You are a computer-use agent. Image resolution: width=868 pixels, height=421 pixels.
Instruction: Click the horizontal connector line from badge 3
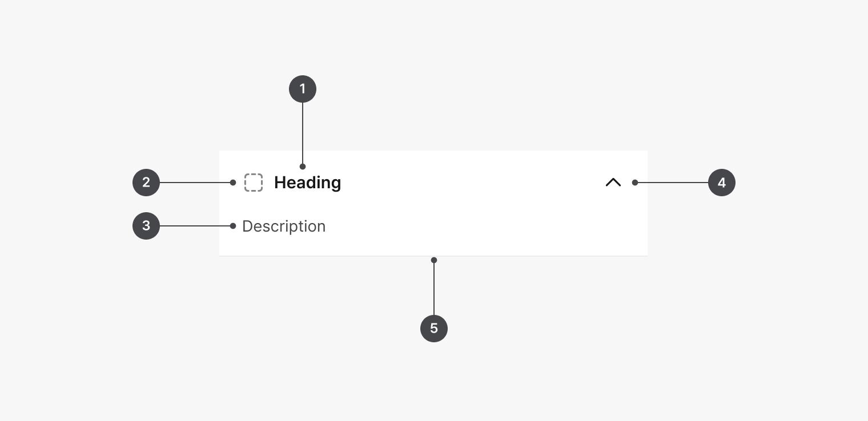click(x=194, y=226)
